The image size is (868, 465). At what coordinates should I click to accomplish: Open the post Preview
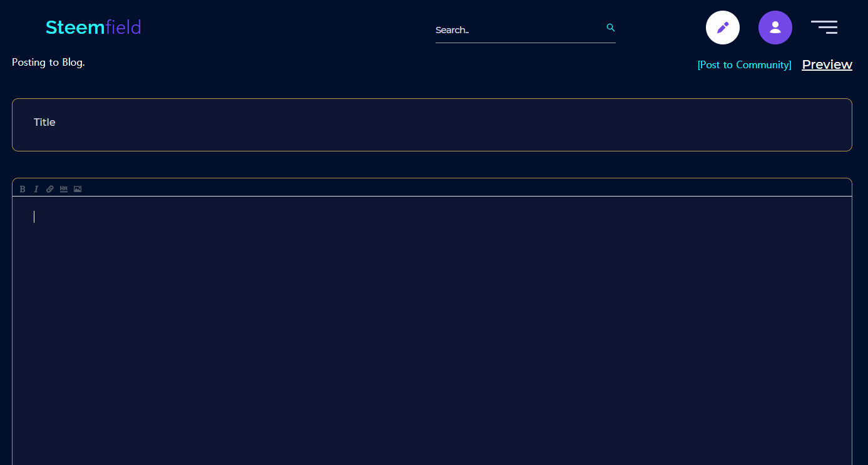pos(827,64)
